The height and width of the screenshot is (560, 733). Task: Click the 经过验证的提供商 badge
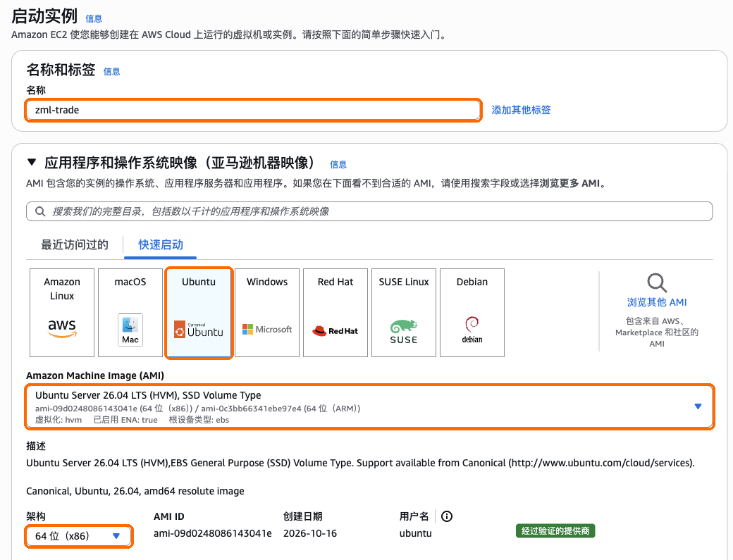click(x=555, y=531)
